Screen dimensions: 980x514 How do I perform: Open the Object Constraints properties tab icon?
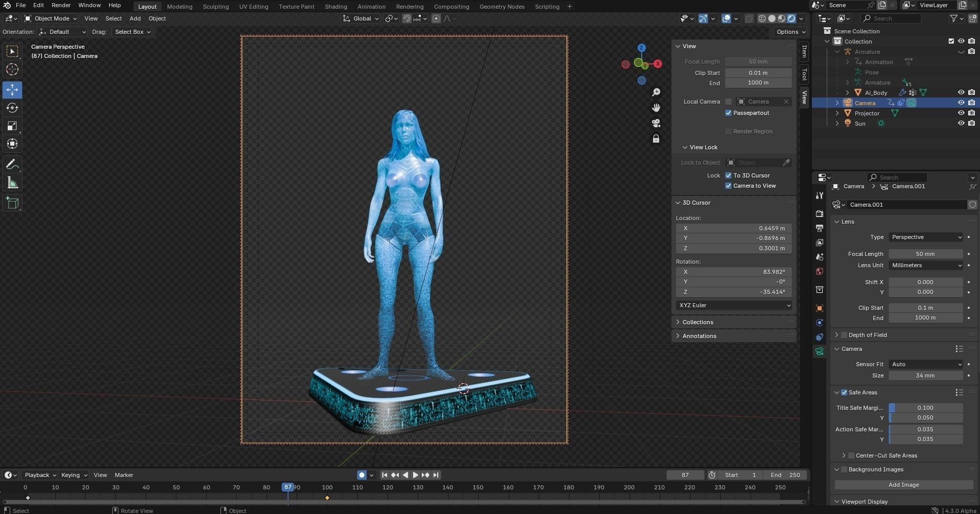pos(820,337)
